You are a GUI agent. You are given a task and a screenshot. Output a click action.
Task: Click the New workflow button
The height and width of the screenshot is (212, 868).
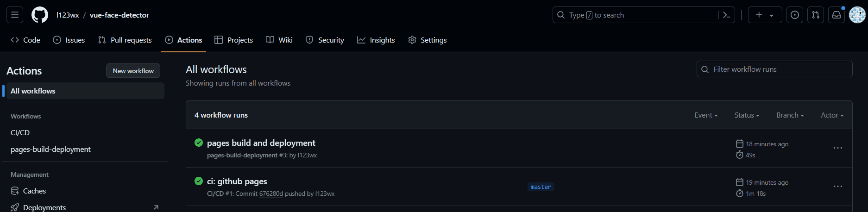click(133, 71)
